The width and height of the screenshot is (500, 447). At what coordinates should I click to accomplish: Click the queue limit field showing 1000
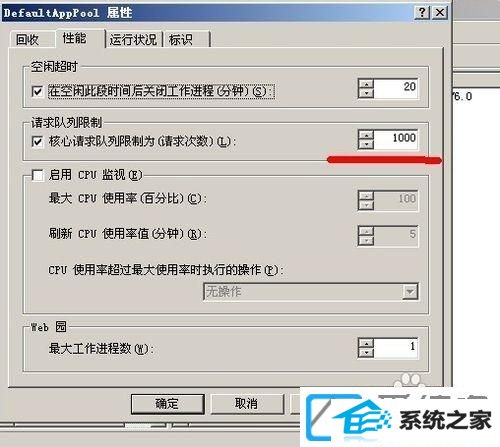coord(395,139)
